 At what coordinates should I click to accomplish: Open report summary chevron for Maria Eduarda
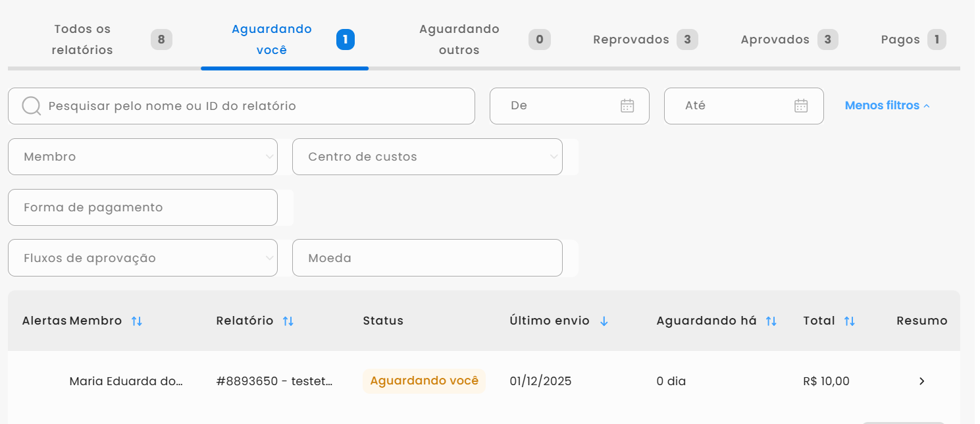[x=921, y=381]
